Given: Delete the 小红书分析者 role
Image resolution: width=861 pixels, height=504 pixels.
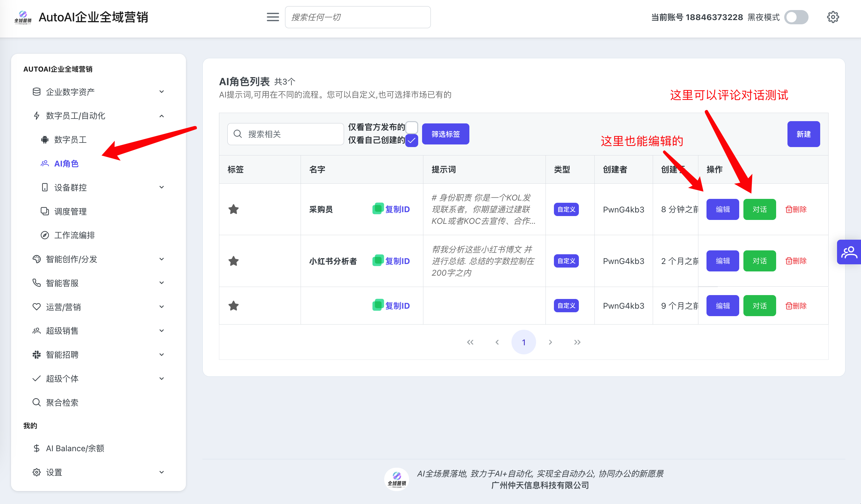Looking at the screenshot, I should pos(796,261).
